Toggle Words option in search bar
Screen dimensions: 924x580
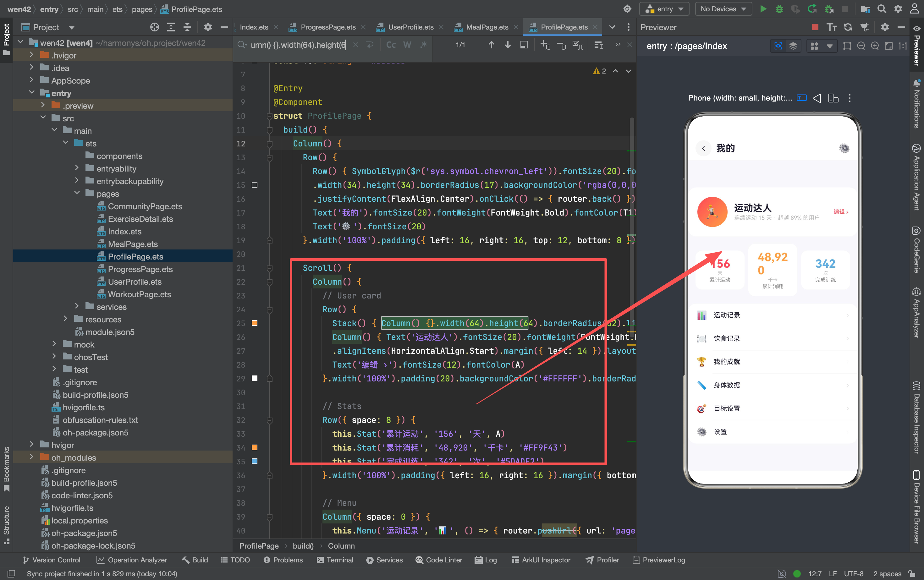pyautogui.click(x=407, y=45)
